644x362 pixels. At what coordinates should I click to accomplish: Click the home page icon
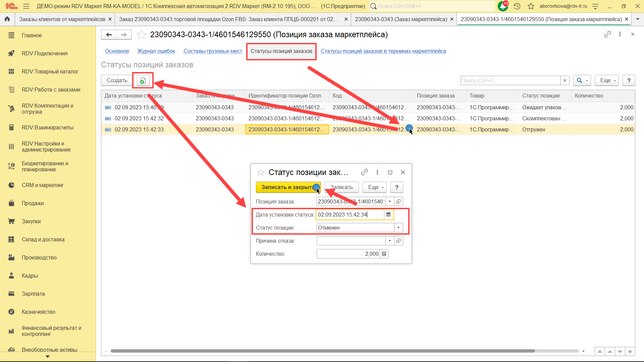(x=7, y=19)
